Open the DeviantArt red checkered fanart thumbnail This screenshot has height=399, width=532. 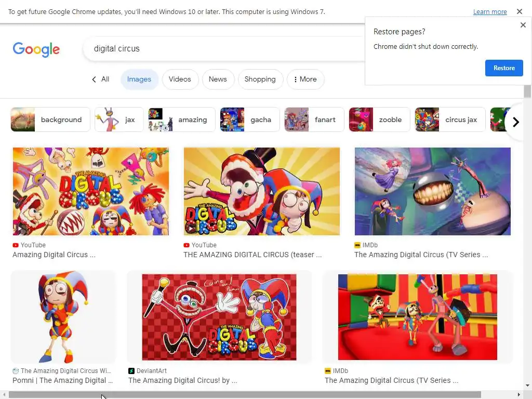pos(219,317)
